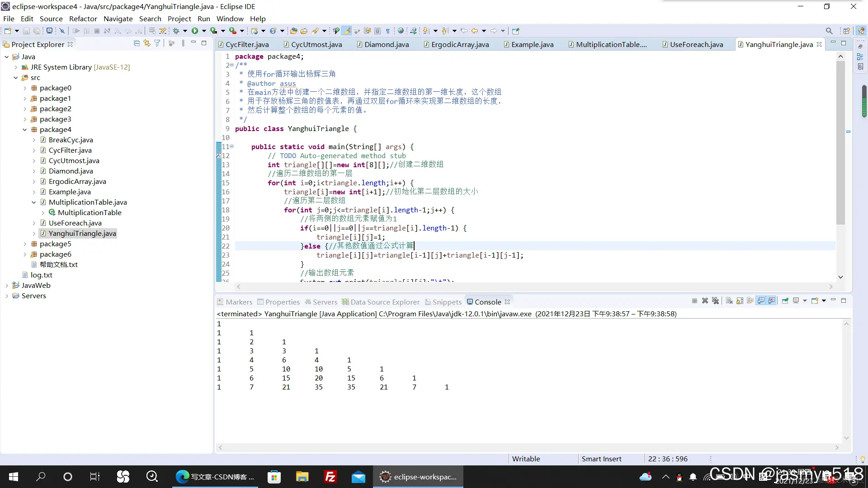Switch to the Java EE perspective icon
This screenshot has width=868, height=488.
(861, 31)
